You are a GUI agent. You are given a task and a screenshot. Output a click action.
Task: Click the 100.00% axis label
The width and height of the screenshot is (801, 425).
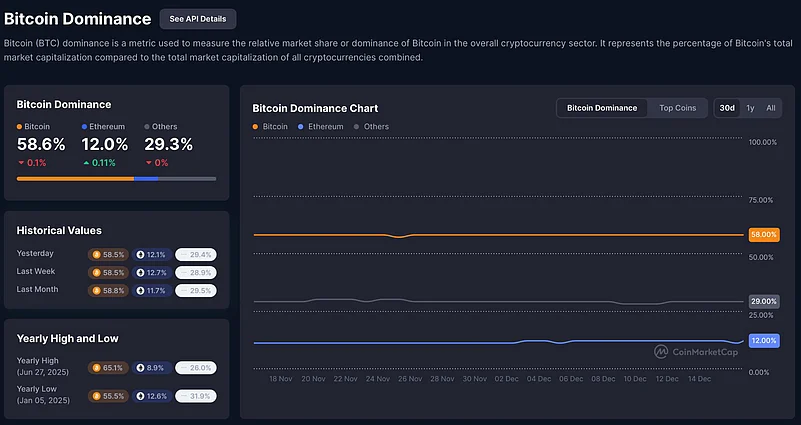click(763, 143)
